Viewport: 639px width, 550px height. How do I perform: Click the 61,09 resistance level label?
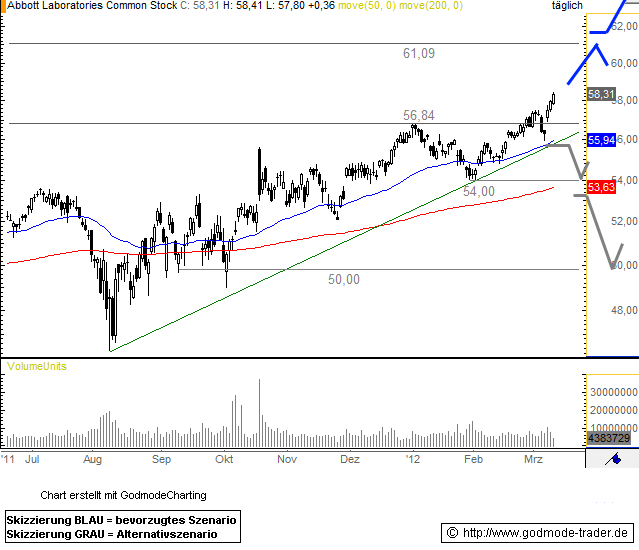pyautogui.click(x=419, y=53)
